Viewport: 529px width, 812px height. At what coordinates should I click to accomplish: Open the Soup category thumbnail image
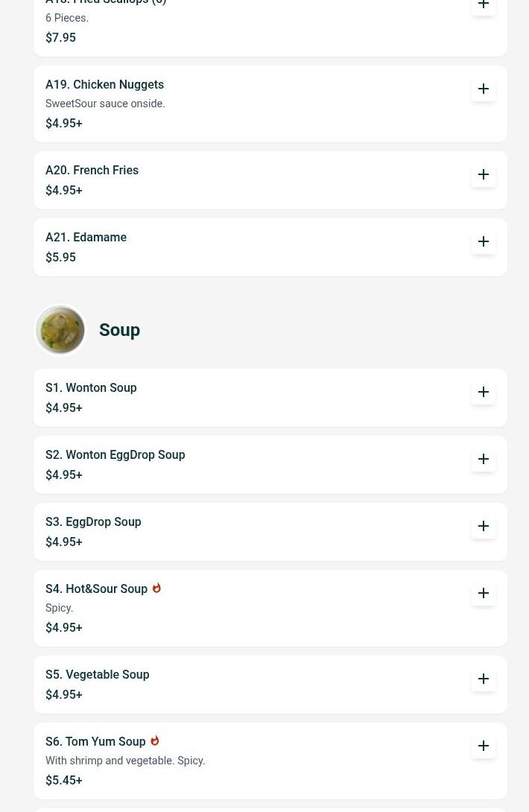(60, 330)
